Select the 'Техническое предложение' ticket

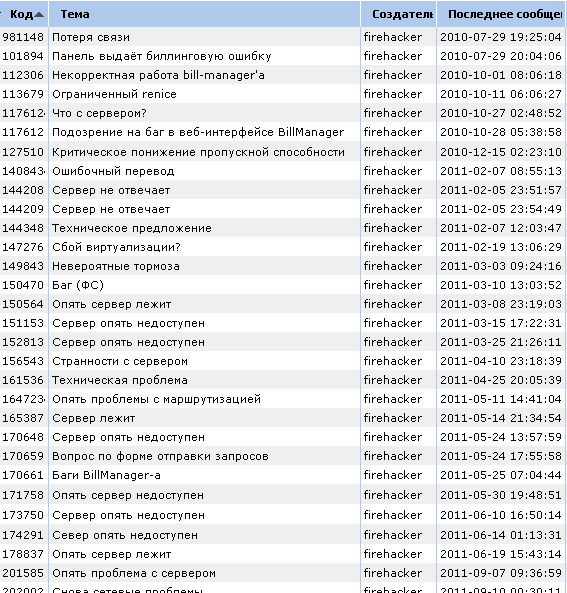[283, 228]
